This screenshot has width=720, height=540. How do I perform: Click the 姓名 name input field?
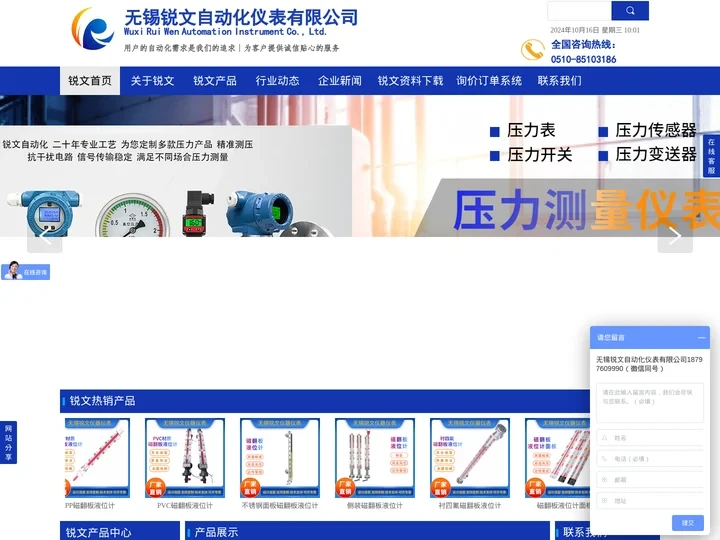[650, 438]
